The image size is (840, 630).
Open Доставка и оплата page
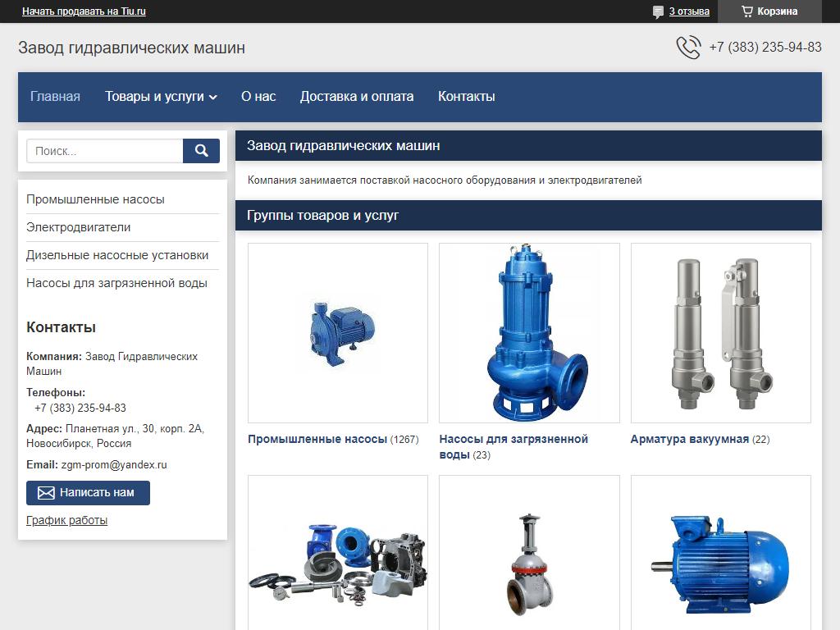pyautogui.click(x=357, y=97)
